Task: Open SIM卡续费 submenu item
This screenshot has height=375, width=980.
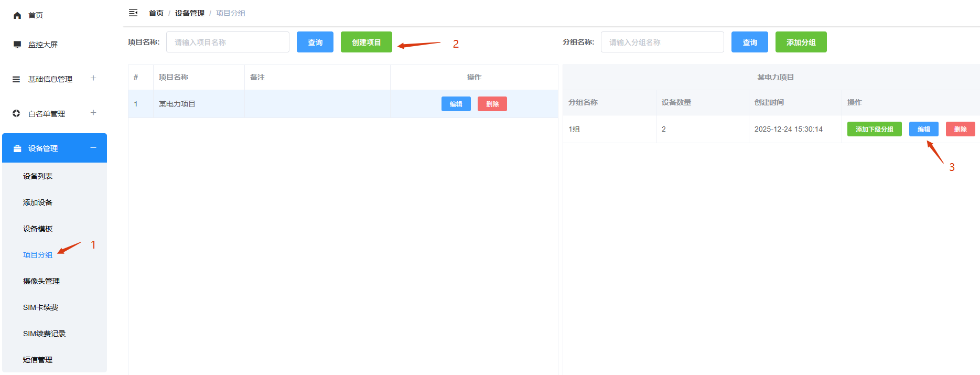Action: pyautogui.click(x=41, y=307)
